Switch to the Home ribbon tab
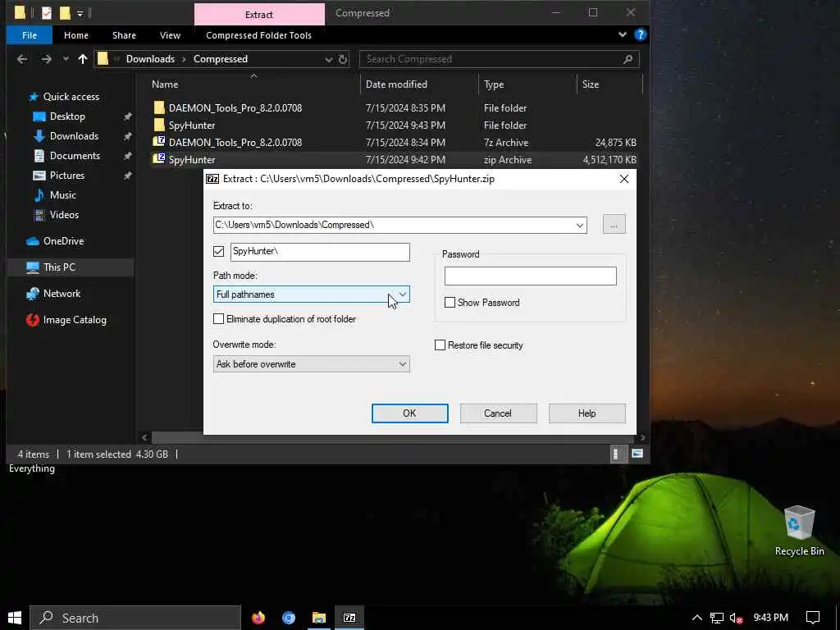 click(x=76, y=35)
